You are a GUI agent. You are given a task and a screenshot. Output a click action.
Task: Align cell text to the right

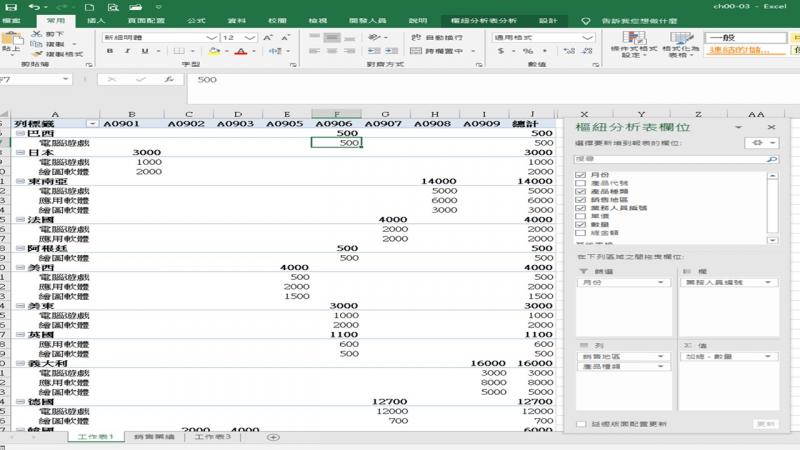[x=349, y=51]
